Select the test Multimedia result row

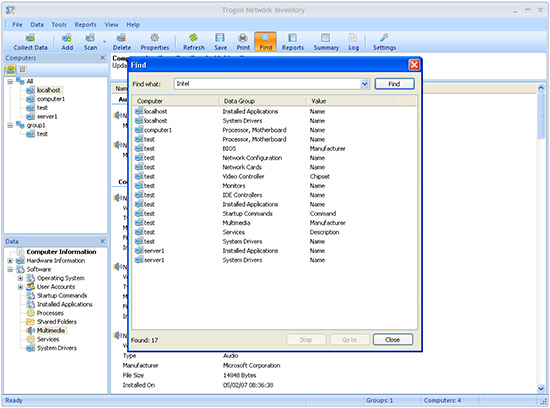[275, 223]
